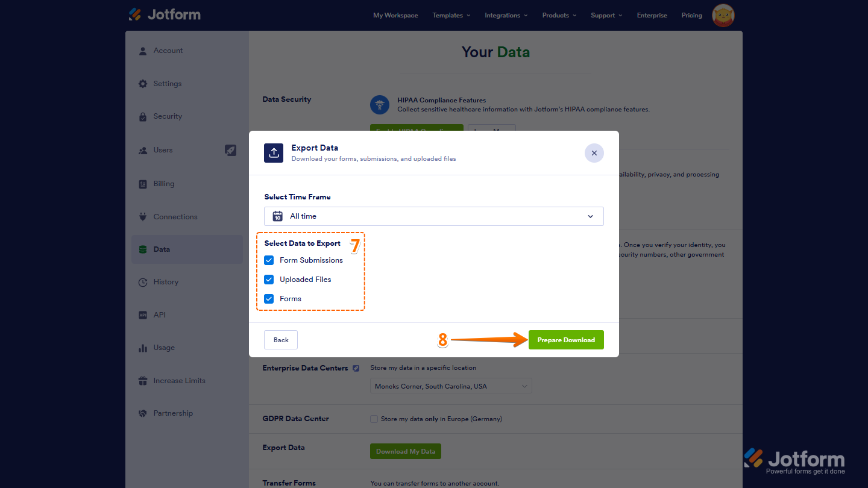The width and height of the screenshot is (868, 488).
Task: Open the Usage bar-chart icon in sidebar
Action: click(142, 347)
